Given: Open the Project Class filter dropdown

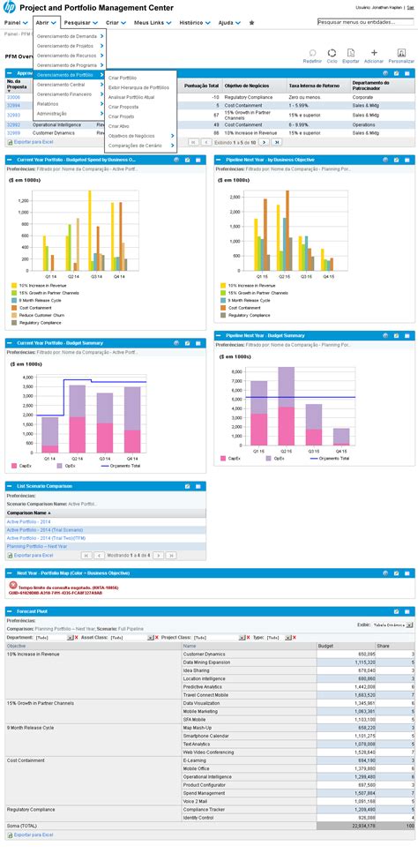Looking at the screenshot, I should 242,638.
